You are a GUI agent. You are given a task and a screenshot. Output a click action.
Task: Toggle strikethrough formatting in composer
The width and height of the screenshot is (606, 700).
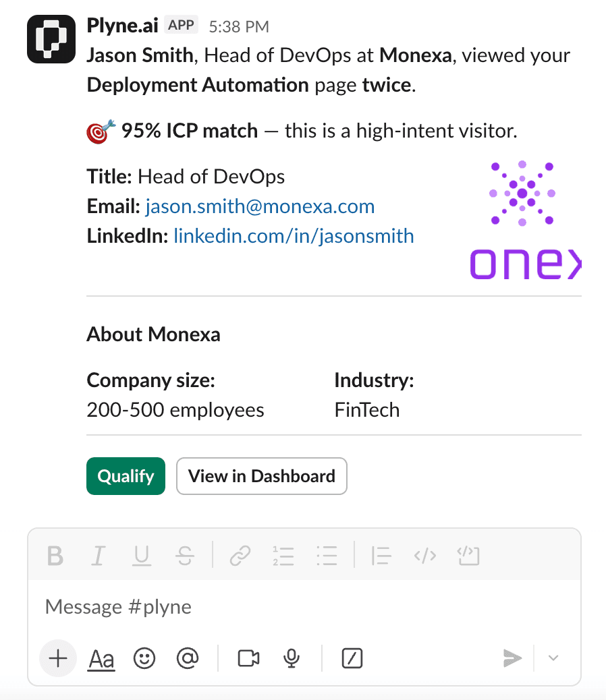pyautogui.click(x=184, y=556)
